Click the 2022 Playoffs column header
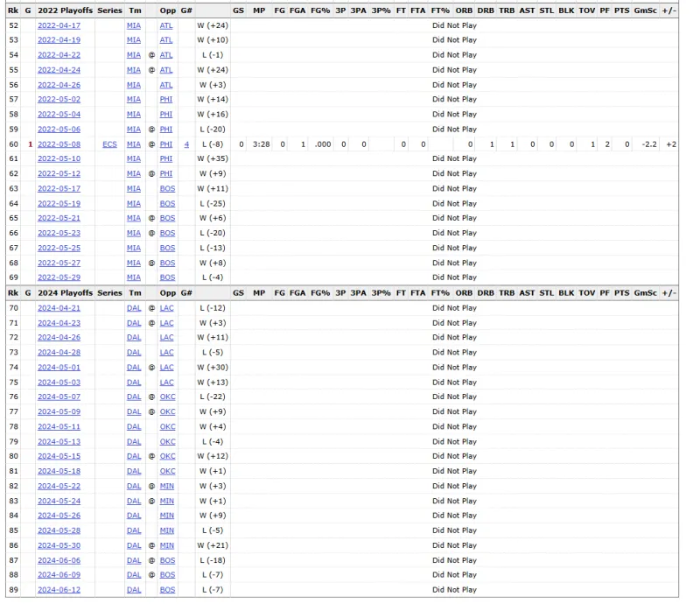 (x=65, y=11)
